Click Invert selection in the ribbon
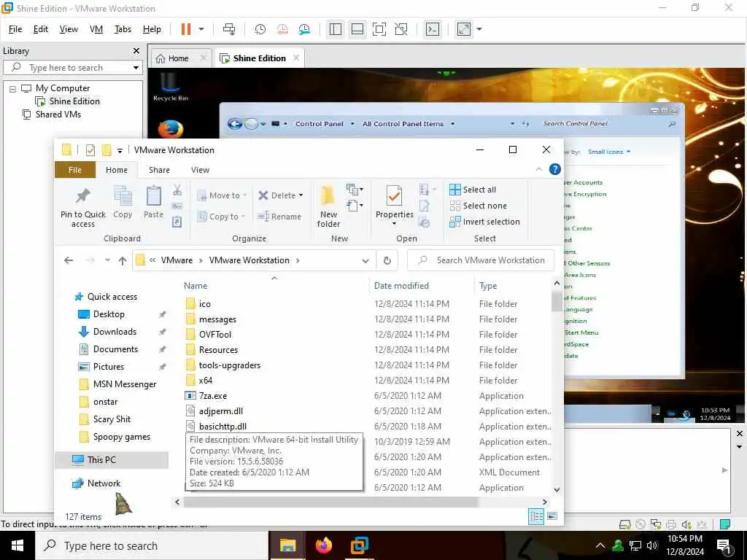Screen dimensions: 747x560 pyautogui.click(x=484, y=222)
